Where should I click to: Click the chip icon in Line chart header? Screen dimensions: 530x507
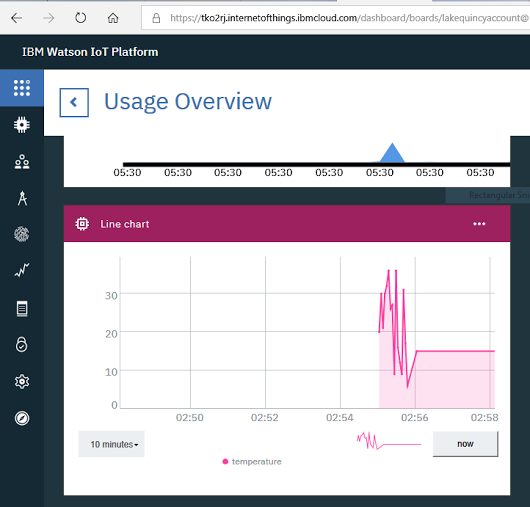point(82,224)
